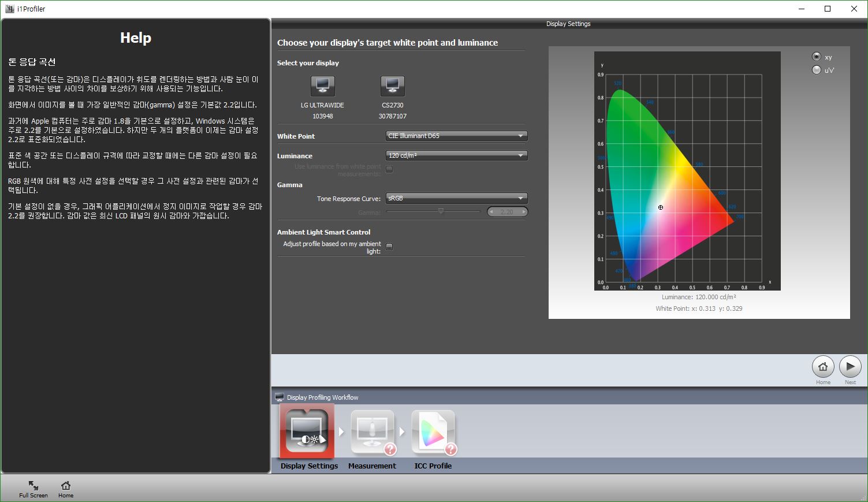The height and width of the screenshot is (502, 868).
Task: Select the CS2730 display icon
Action: 393,86
